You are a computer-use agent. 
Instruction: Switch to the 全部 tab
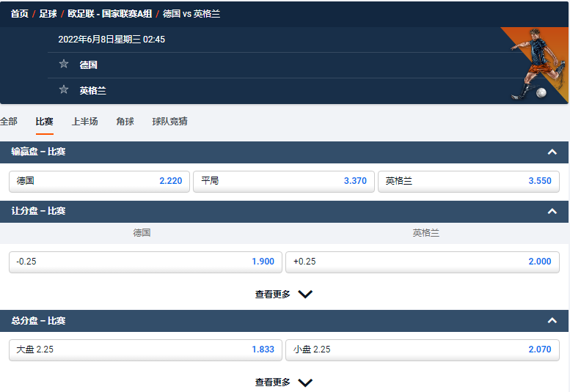coord(8,122)
